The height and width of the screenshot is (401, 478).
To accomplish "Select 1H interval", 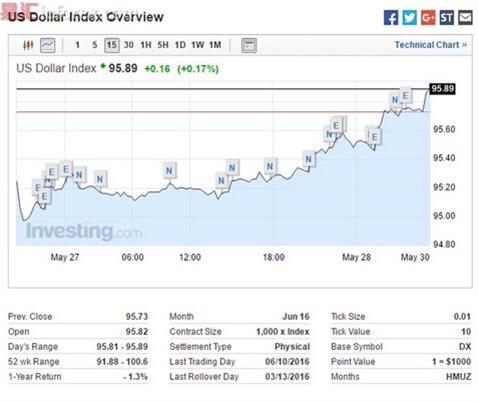I will click(x=146, y=45).
